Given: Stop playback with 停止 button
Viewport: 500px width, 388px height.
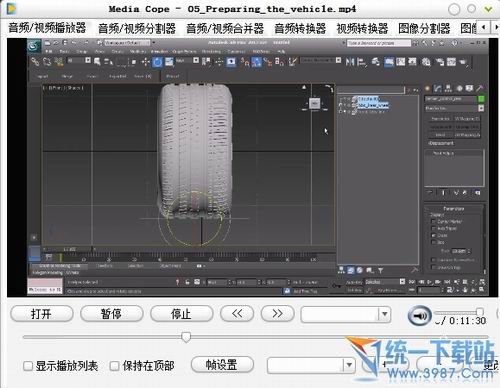Looking at the screenshot, I should pos(181,314).
